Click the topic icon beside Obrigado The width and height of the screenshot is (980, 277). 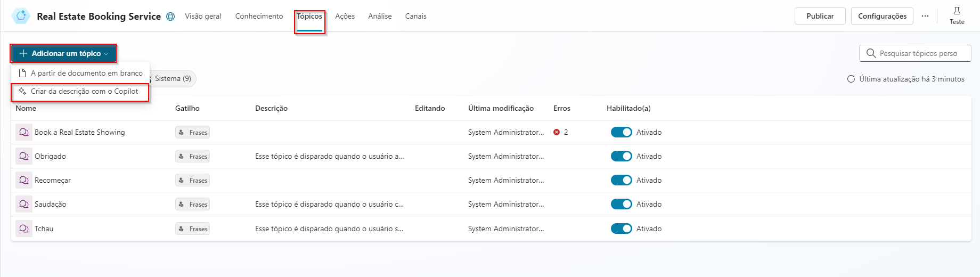pyautogui.click(x=24, y=156)
